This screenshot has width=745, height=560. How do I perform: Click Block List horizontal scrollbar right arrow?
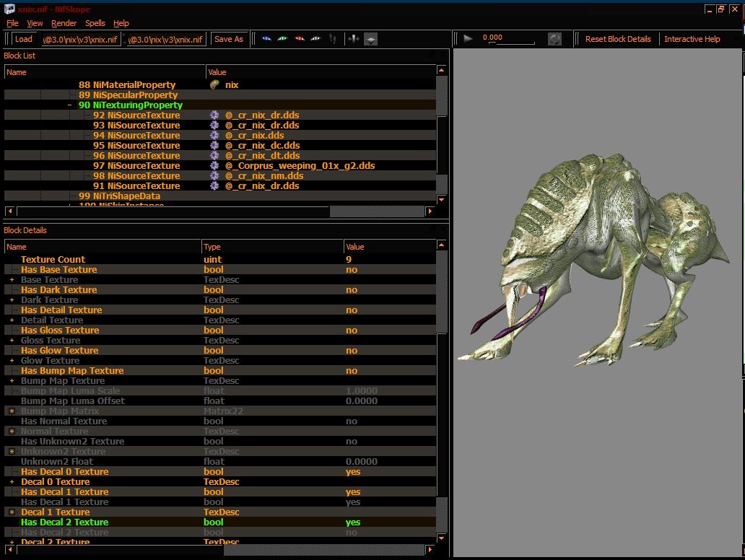click(x=430, y=211)
